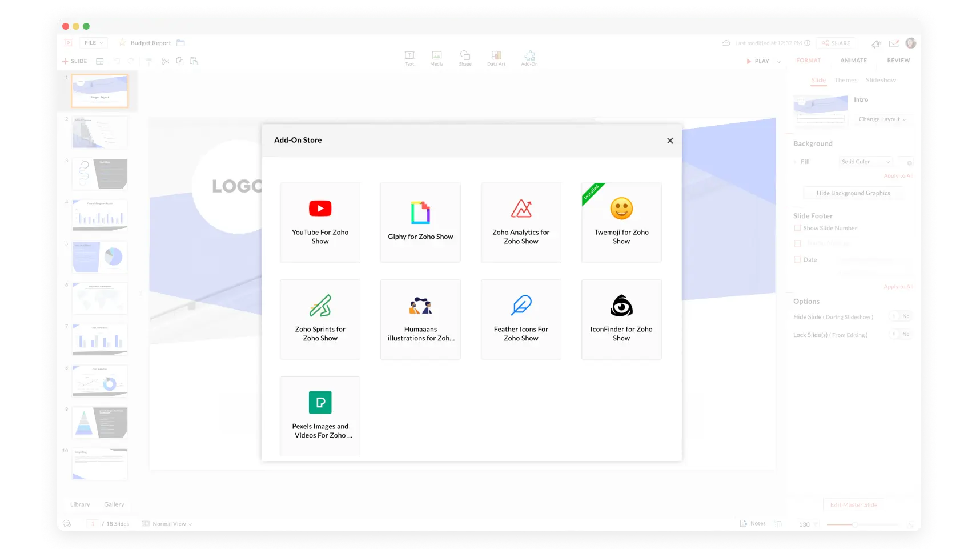This screenshot has width=980, height=549.
Task: Click the slide layout icon beside SLIDE
Action: (100, 61)
